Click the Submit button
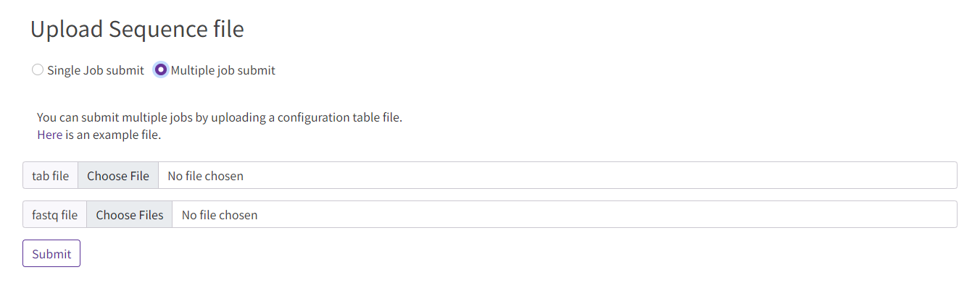This screenshot has width=980, height=296. [x=51, y=254]
